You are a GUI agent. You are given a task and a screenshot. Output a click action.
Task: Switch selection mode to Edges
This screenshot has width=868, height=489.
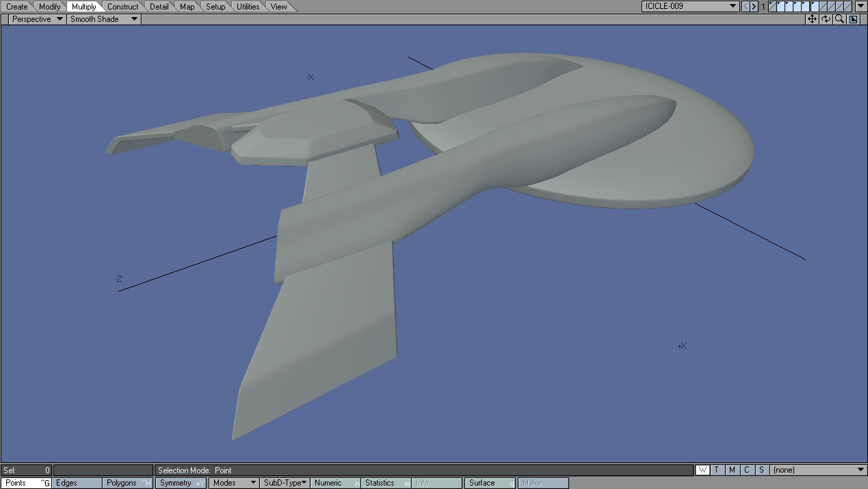77,483
